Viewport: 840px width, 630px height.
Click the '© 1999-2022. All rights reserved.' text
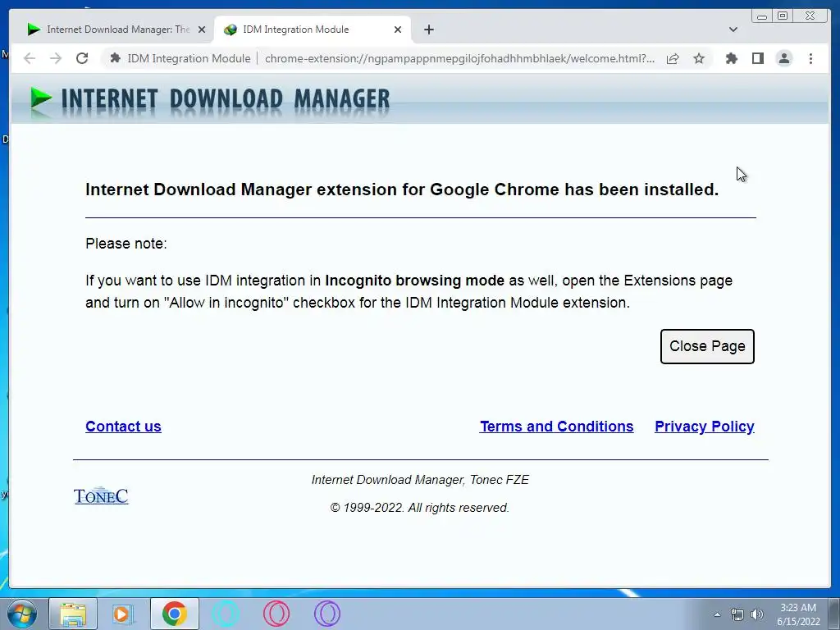pyautogui.click(x=419, y=508)
